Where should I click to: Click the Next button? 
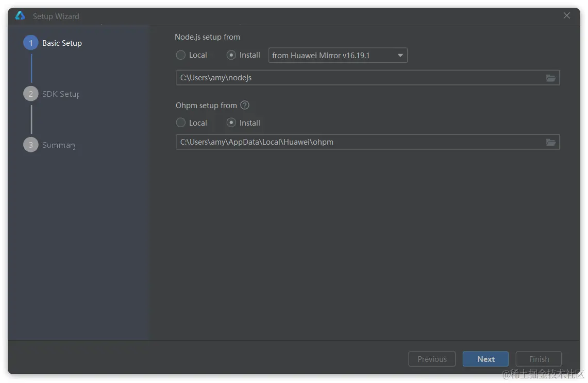click(x=485, y=359)
